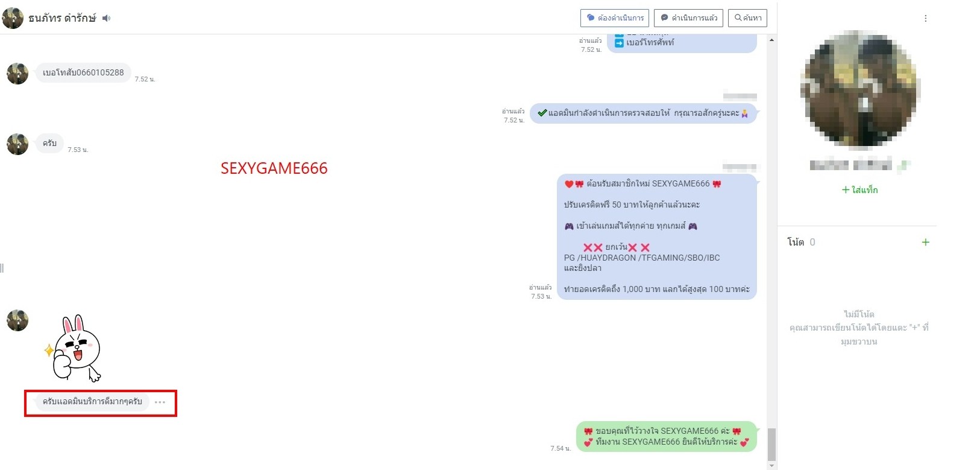Open chat search with the ค้นหา button
980x470 pixels.
click(x=747, y=18)
